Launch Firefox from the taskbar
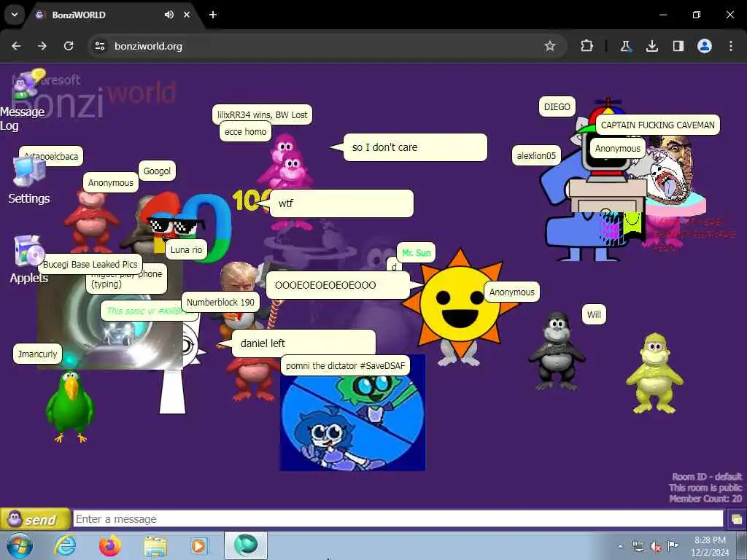This screenshot has width=747, height=560. point(110,545)
